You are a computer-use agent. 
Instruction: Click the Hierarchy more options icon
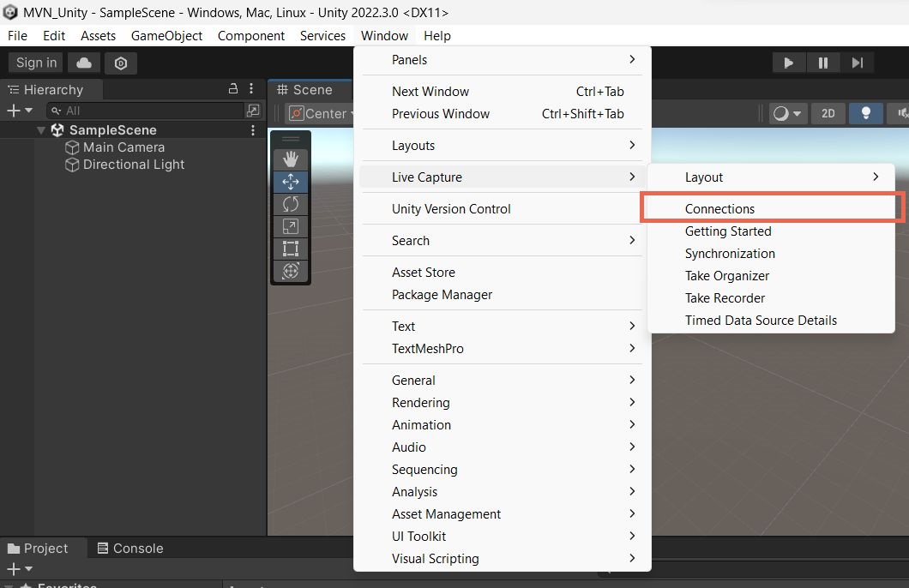pos(251,89)
